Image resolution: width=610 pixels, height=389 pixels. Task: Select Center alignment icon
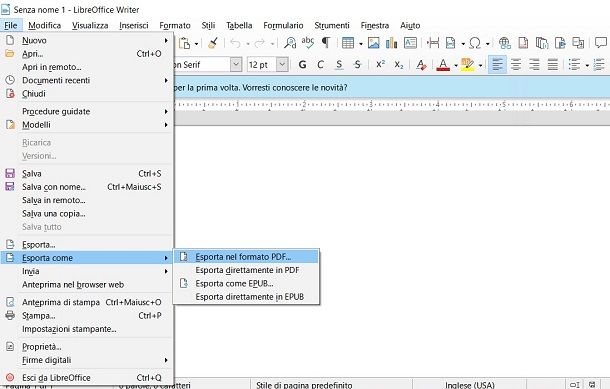516,65
